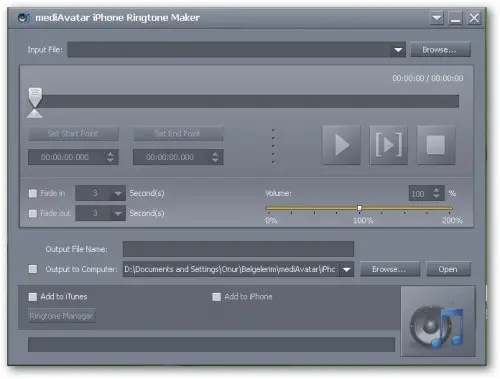
Task: Click the Output File Name field
Action: coord(238,249)
